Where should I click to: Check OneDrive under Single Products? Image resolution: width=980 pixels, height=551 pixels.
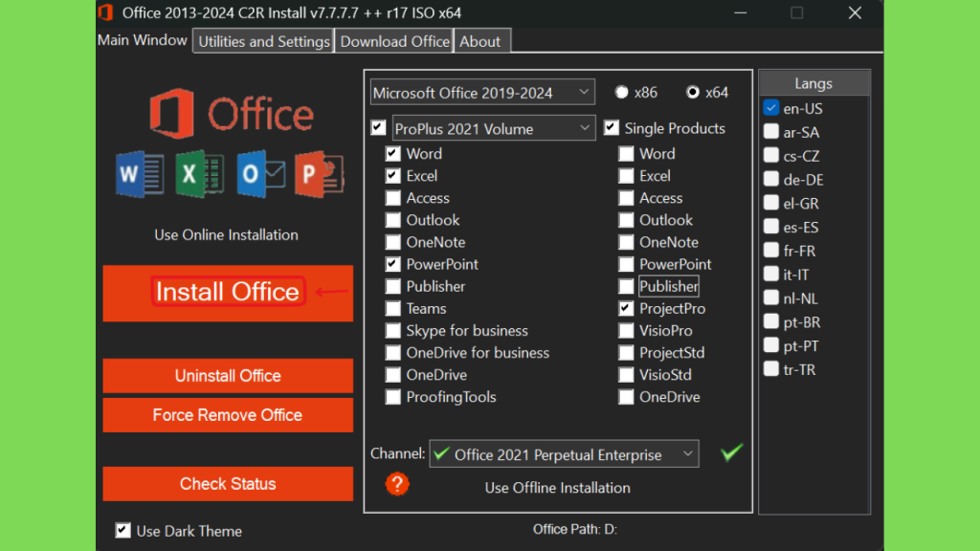pos(626,397)
